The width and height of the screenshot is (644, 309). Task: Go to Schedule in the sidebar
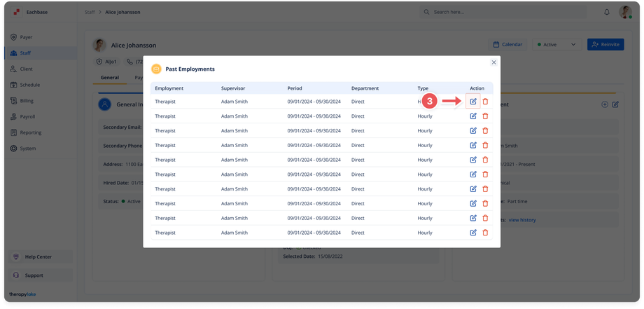(29, 85)
